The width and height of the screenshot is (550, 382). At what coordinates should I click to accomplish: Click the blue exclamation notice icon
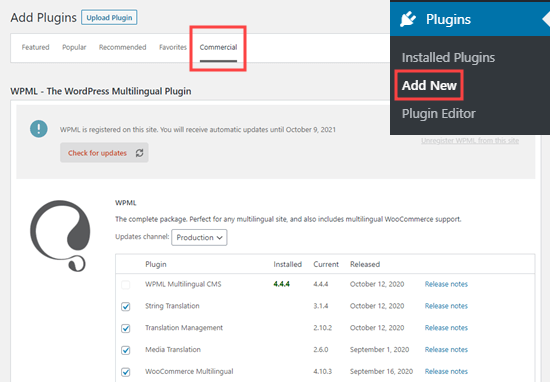point(39,129)
